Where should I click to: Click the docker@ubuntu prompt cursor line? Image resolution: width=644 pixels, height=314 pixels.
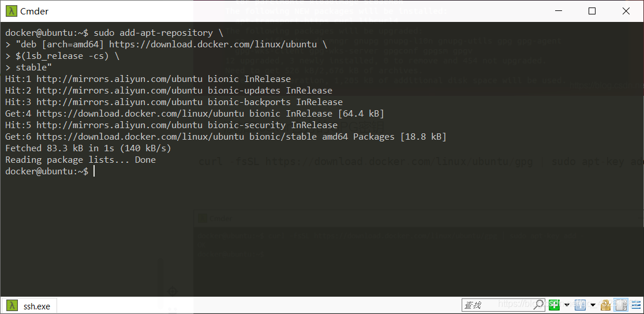pyautogui.click(x=50, y=171)
